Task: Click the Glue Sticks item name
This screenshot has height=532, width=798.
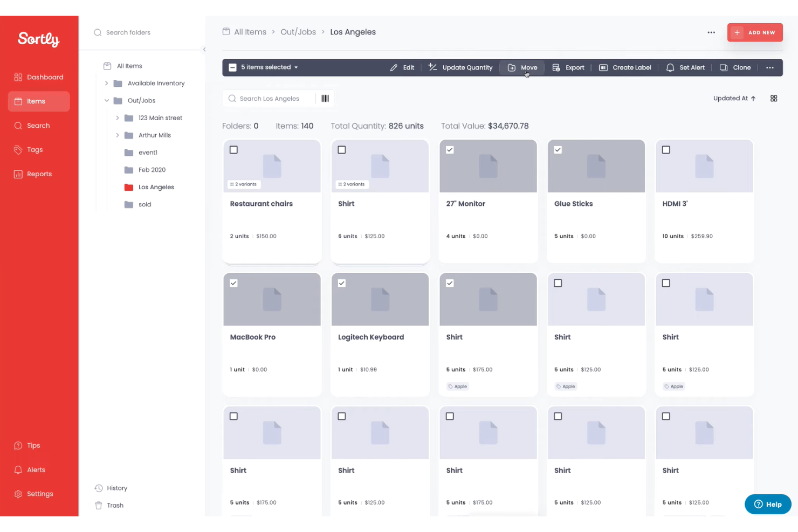Action: point(573,204)
